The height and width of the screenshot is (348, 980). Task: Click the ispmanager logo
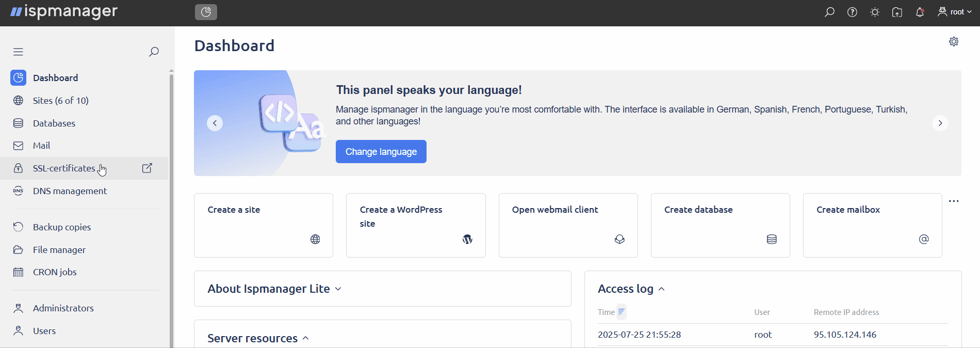64,11
